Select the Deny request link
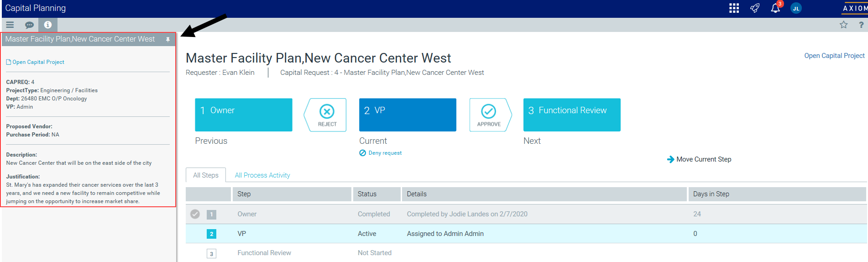The height and width of the screenshot is (262, 868). [x=385, y=153]
